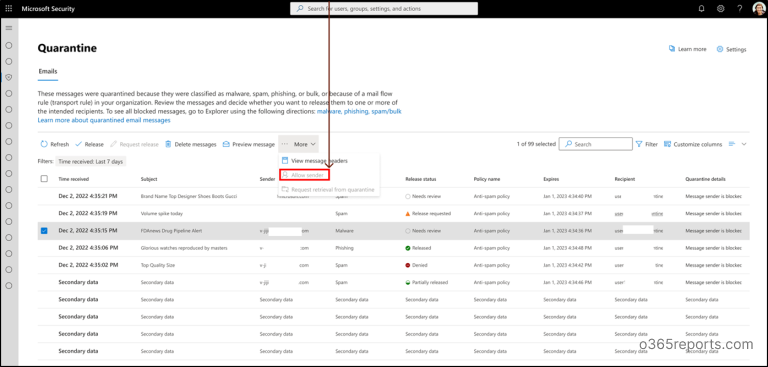Sort by Time received column
The width and height of the screenshot is (768, 367).
coord(73,179)
